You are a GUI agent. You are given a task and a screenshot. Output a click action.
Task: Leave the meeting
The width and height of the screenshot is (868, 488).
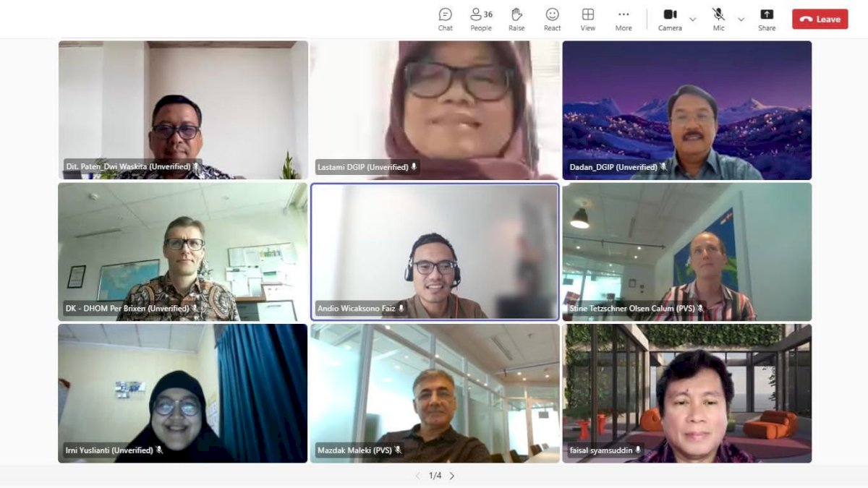click(x=820, y=20)
